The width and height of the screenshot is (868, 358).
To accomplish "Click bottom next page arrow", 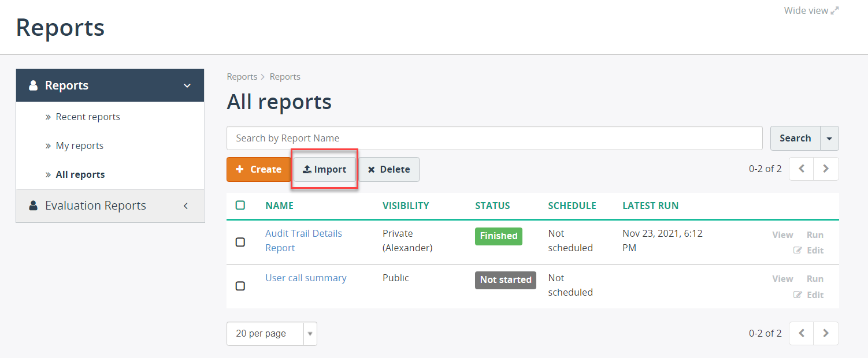I will (826, 333).
